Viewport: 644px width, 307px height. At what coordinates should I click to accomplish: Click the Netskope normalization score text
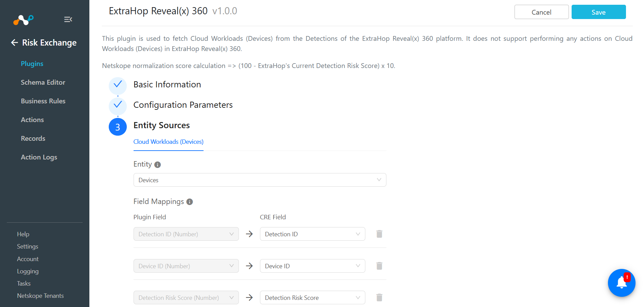(x=248, y=66)
